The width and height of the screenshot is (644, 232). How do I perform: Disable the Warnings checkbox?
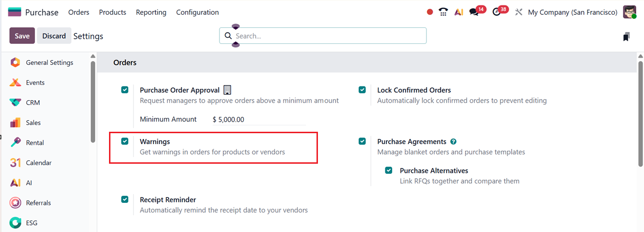click(x=125, y=141)
